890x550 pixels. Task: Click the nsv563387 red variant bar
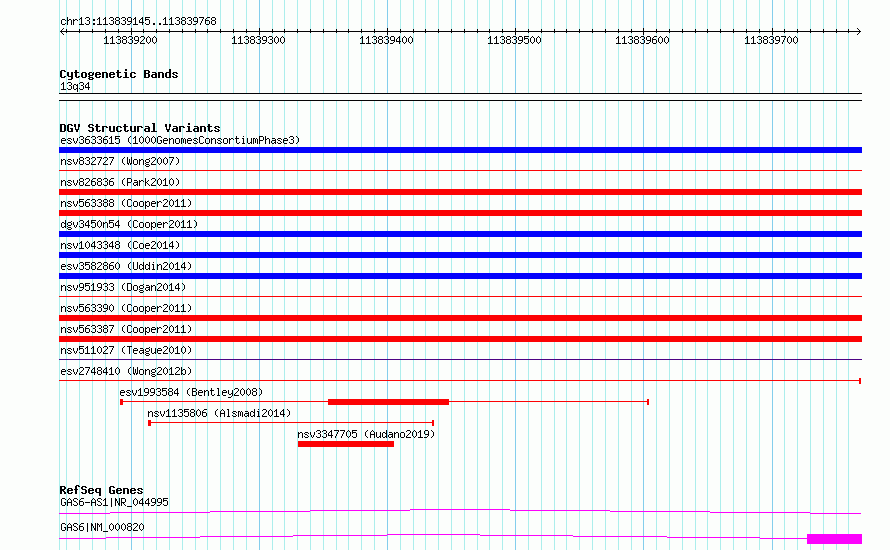click(460, 339)
